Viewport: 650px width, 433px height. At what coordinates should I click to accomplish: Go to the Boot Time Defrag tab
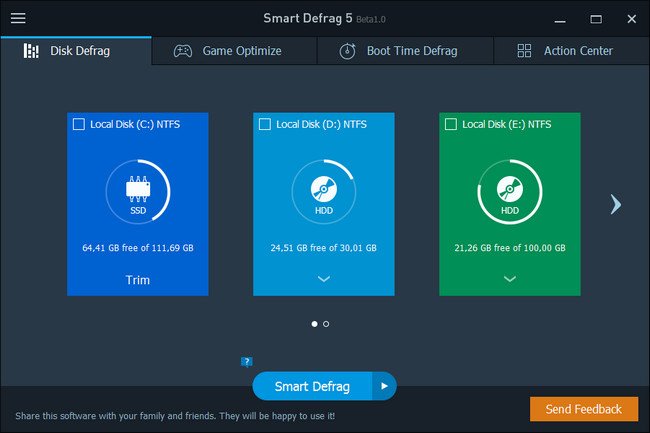tap(405, 51)
